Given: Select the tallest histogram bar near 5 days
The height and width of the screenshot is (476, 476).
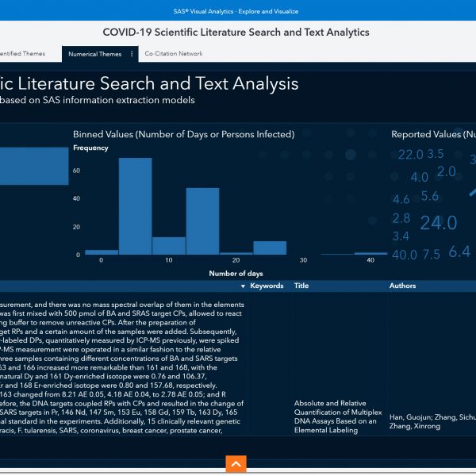Looking at the screenshot, I should coord(135,206).
